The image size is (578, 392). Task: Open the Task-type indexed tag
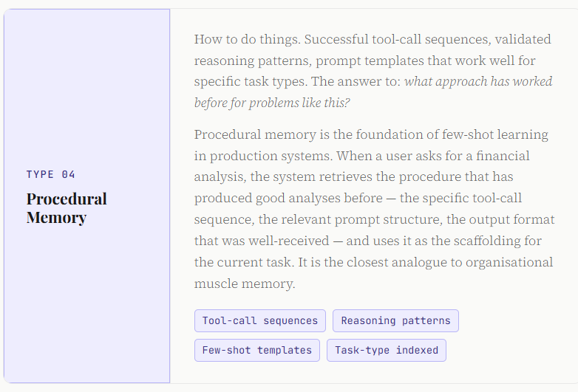[387, 350]
